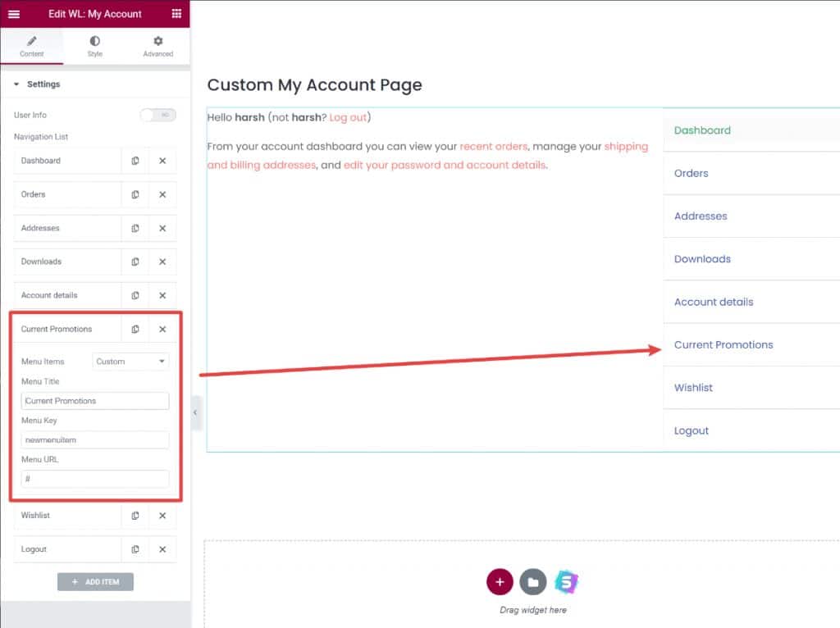
Task: Click the hamburger menu icon top left
Action: pyautogui.click(x=13, y=14)
